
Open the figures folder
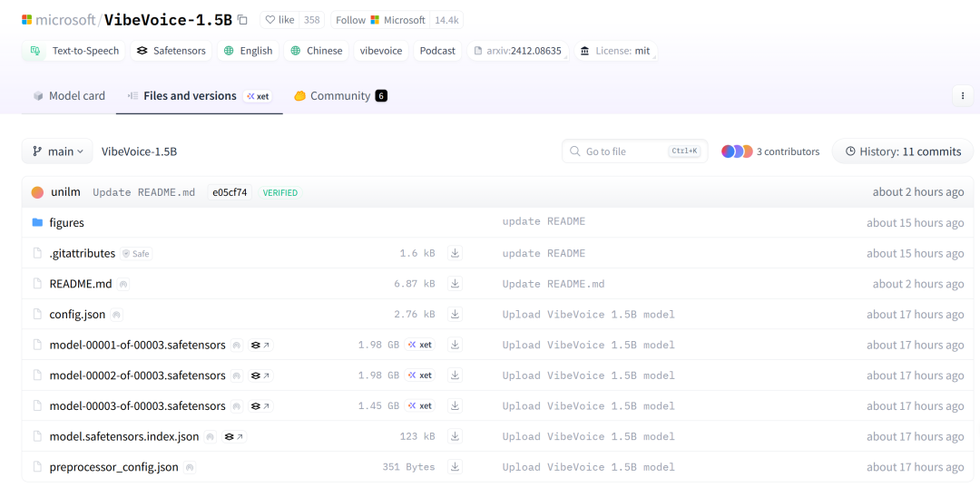coord(66,222)
